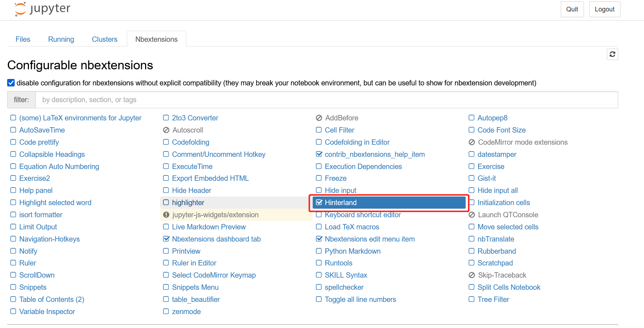Select the ScrollDown extension
This screenshot has height=328, width=644.
pos(37,275)
